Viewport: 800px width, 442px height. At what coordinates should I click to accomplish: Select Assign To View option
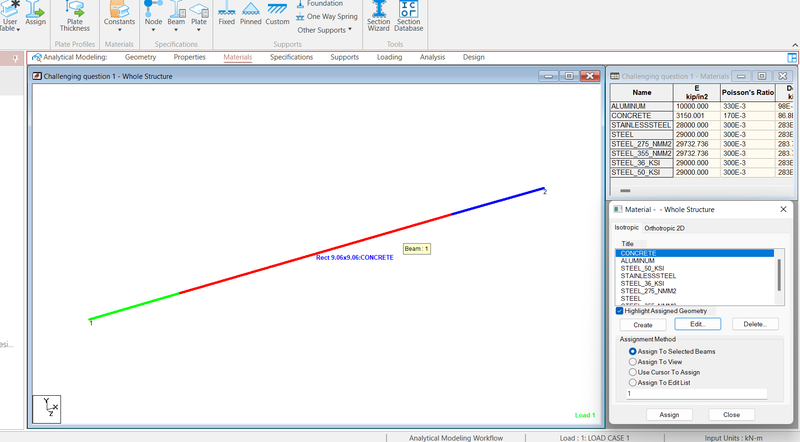(x=633, y=361)
